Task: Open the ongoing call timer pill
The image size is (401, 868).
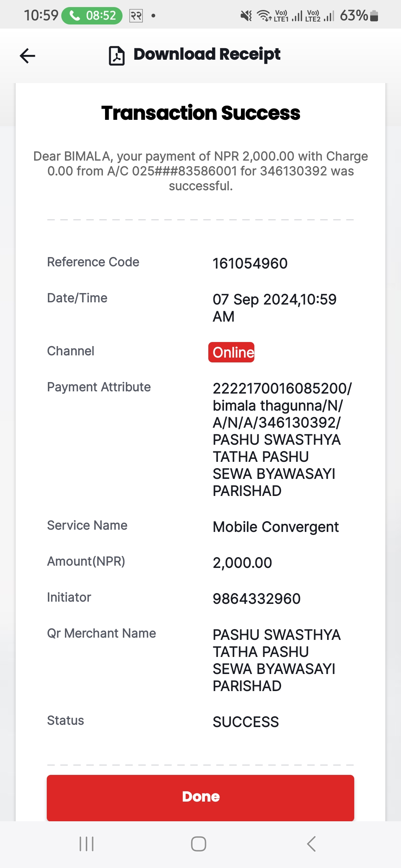Action: (92, 16)
